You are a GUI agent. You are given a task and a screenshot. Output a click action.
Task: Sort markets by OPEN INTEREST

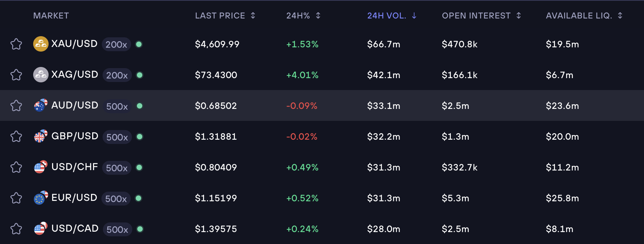click(482, 15)
